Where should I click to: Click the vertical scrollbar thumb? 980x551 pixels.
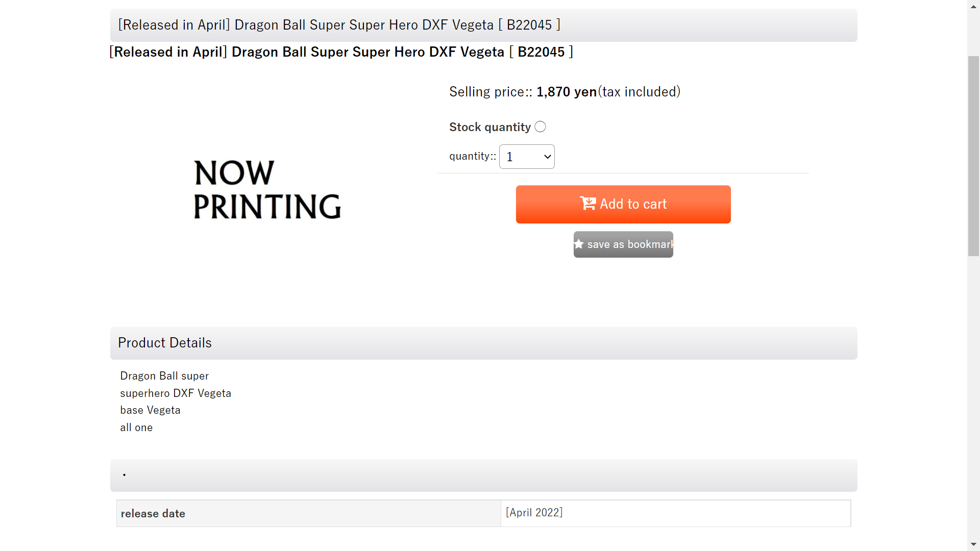click(973, 156)
